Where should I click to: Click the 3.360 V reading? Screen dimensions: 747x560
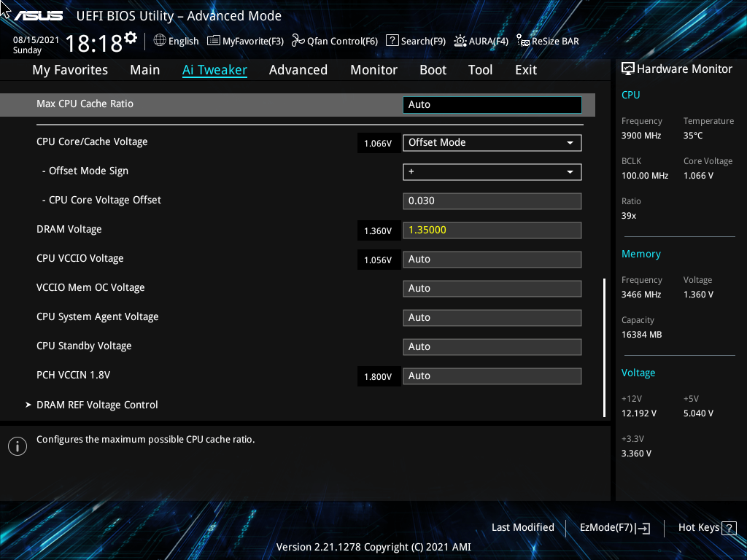pos(636,454)
